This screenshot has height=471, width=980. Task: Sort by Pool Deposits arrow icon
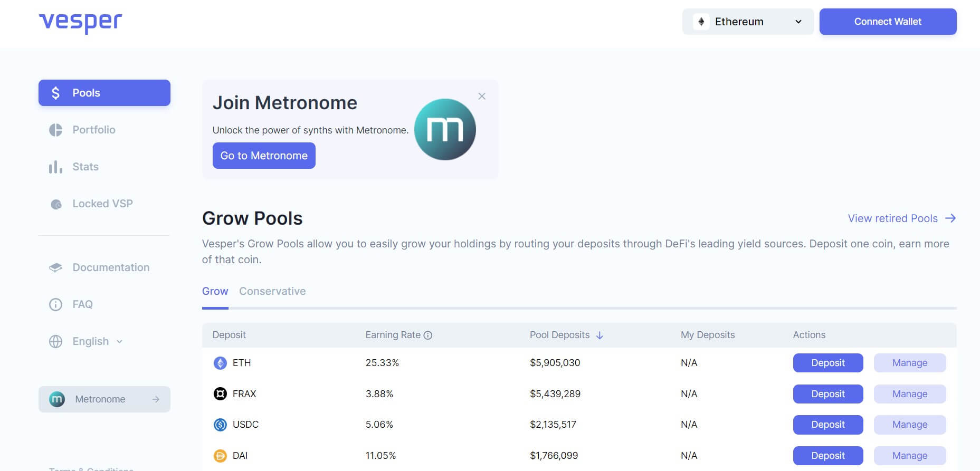click(600, 335)
